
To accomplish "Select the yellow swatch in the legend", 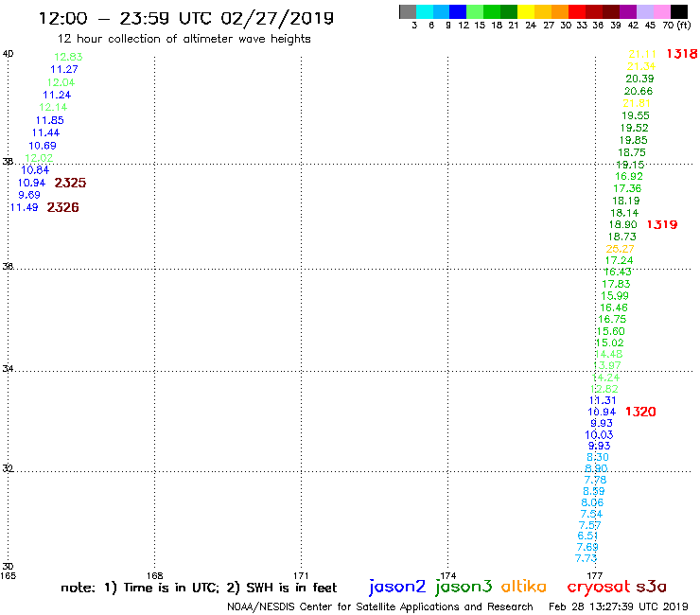I will (526, 11).
